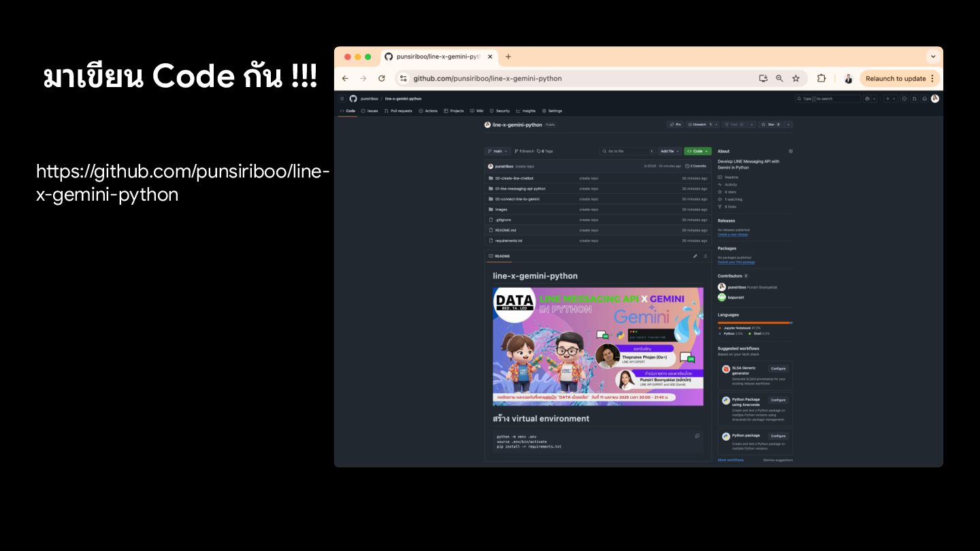This screenshot has width=980, height=551.
Task: Open site information icon in address bar
Action: pyautogui.click(x=403, y=78)
